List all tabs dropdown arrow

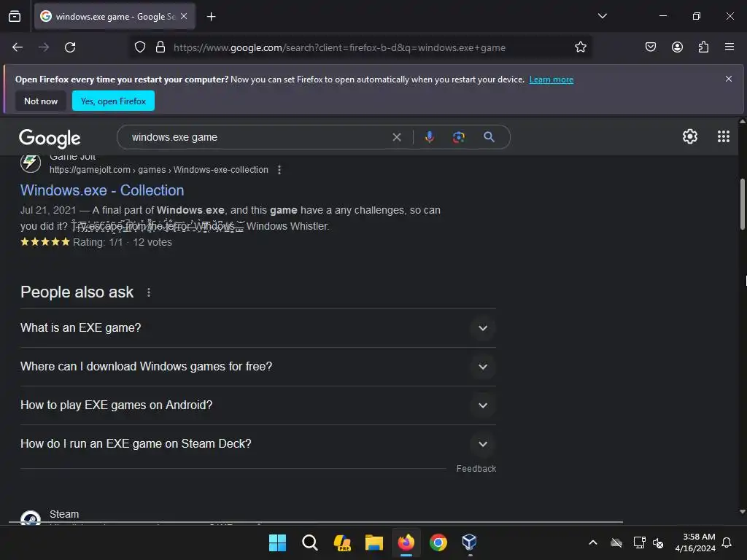(x=602, y=16)
